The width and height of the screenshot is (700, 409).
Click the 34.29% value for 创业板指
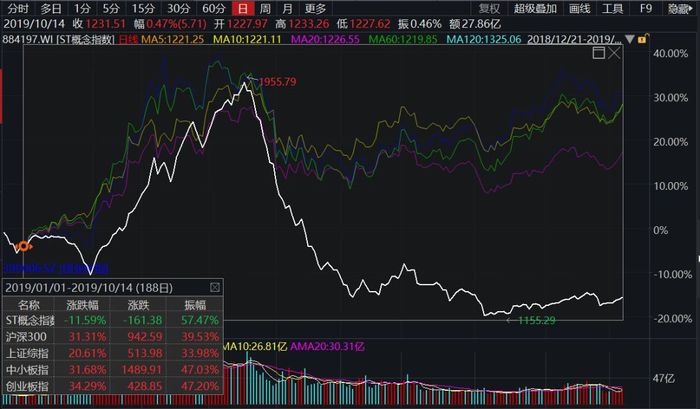[x=88, y=386]
